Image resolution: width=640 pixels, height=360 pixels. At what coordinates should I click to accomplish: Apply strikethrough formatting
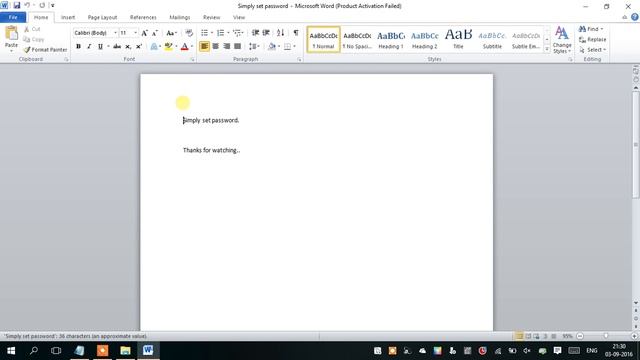[117, 47]
